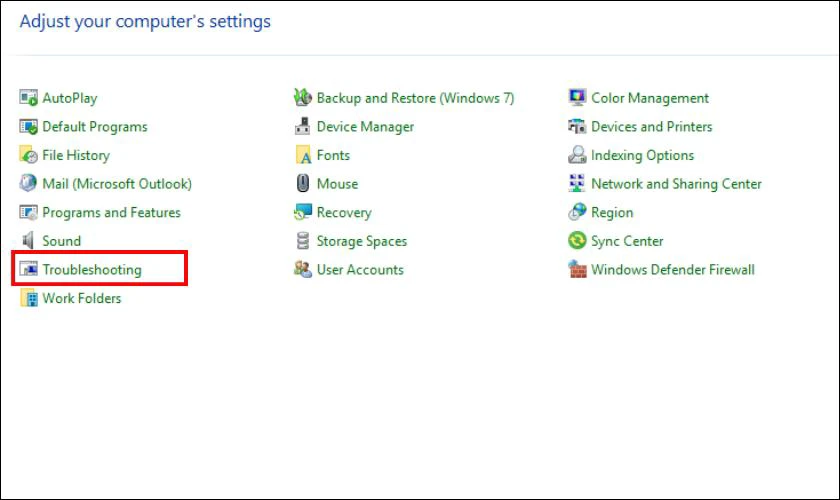Screen dimensions: 840x500
Task: Click the Work Folders icon
Action: pyautogui.click(x=28, y=298)
